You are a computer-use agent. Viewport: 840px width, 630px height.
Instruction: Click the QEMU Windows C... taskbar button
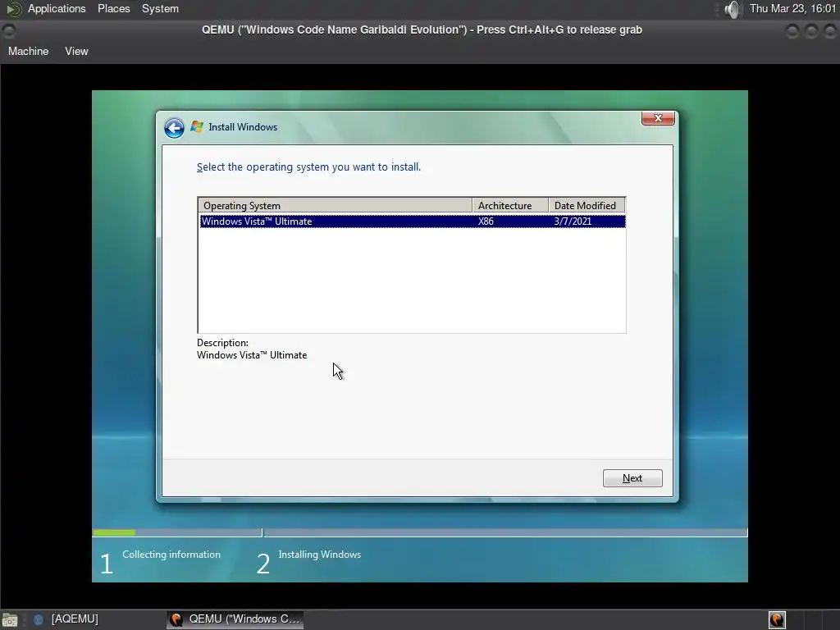click(x=235, y=619)
